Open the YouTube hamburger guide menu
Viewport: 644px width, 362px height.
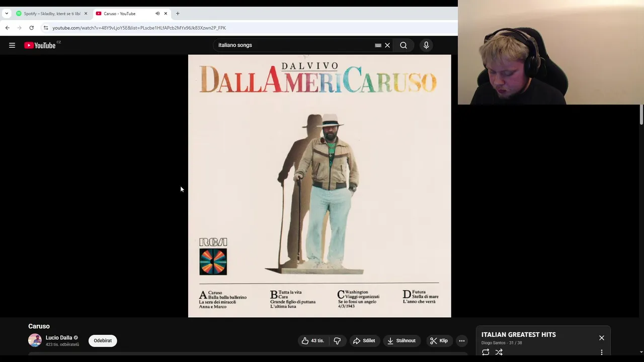pos(12,45)
